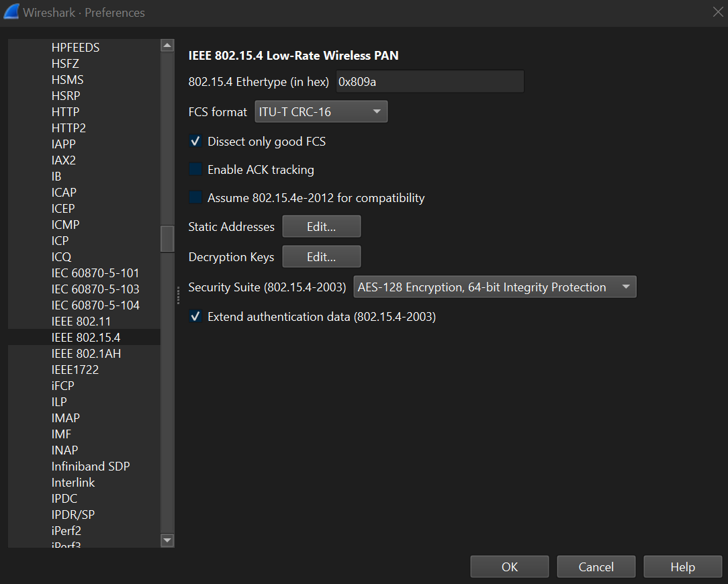Image resolution: width=728 pixels, height=584 pixels.
Task: Enable ACK tracking
Action: [195, 169]
